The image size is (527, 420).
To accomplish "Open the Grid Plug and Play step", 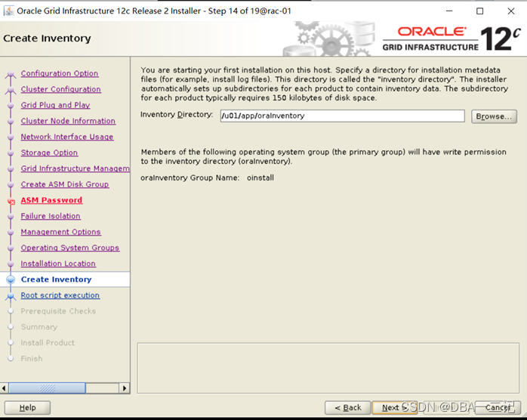I will tap(55, 105).
